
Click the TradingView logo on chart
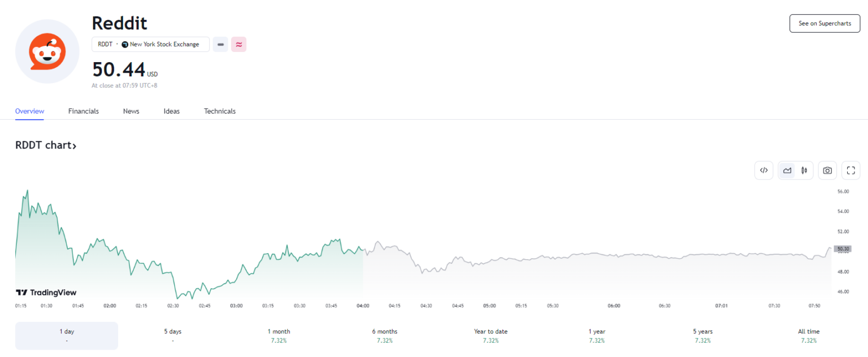pos(46,293)
